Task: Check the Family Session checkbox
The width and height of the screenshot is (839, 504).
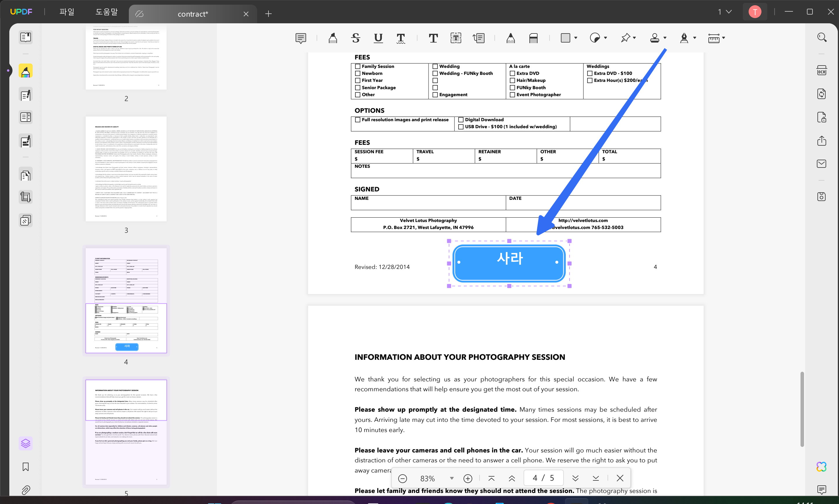Action: [357, 66]
